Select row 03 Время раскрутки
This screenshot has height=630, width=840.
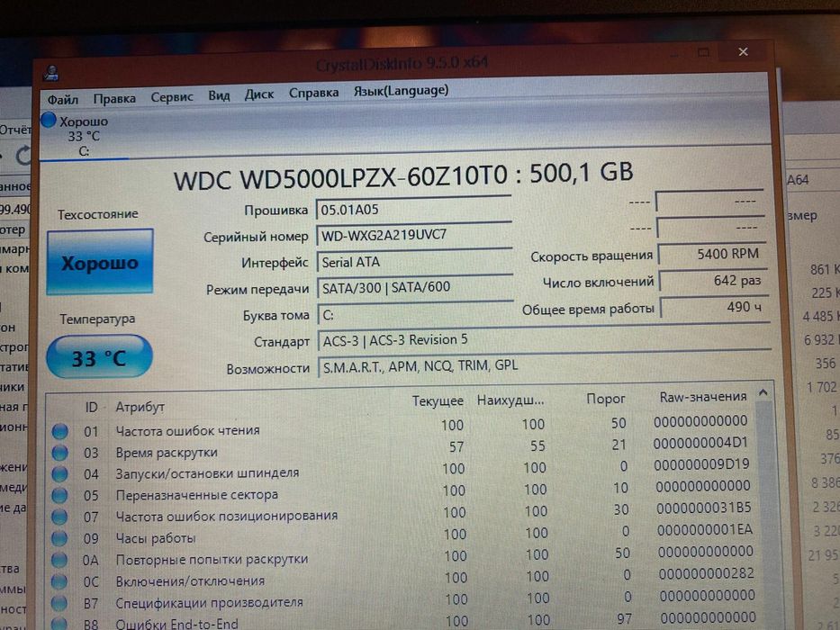(402, 449)
